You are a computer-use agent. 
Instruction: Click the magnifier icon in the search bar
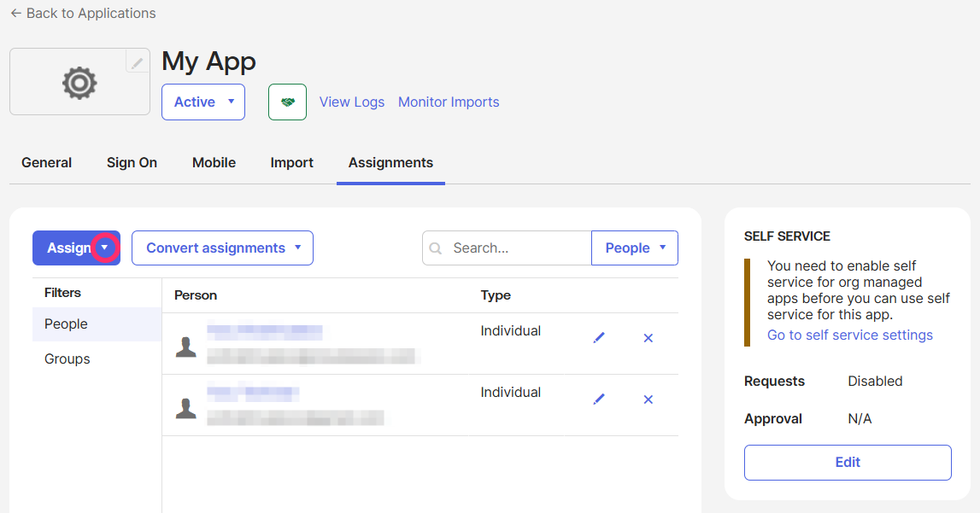437,248
